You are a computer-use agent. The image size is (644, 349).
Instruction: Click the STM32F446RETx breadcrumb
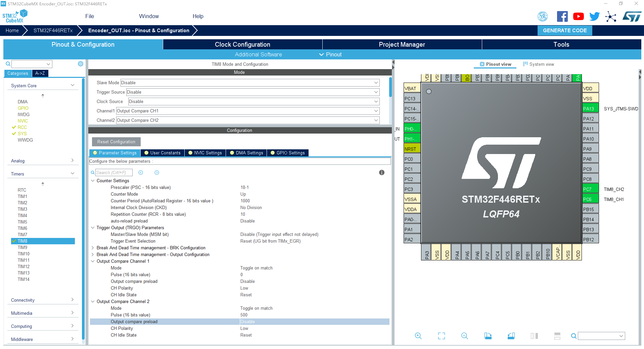53,31
